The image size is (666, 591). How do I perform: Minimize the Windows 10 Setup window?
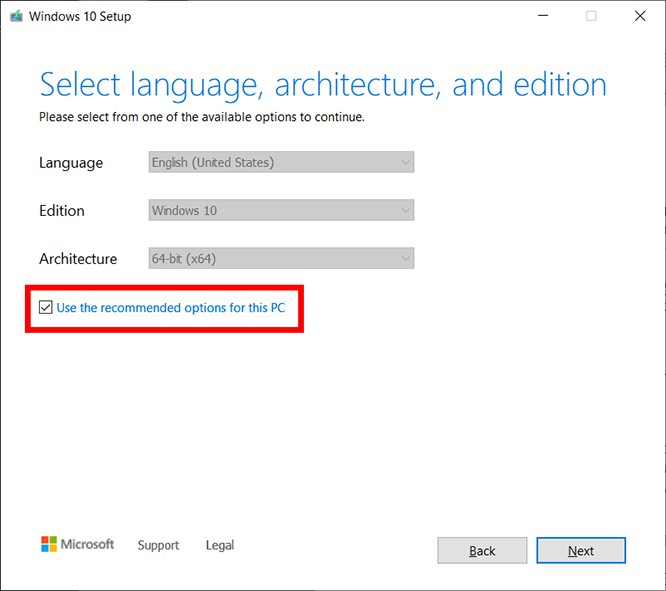543,16
